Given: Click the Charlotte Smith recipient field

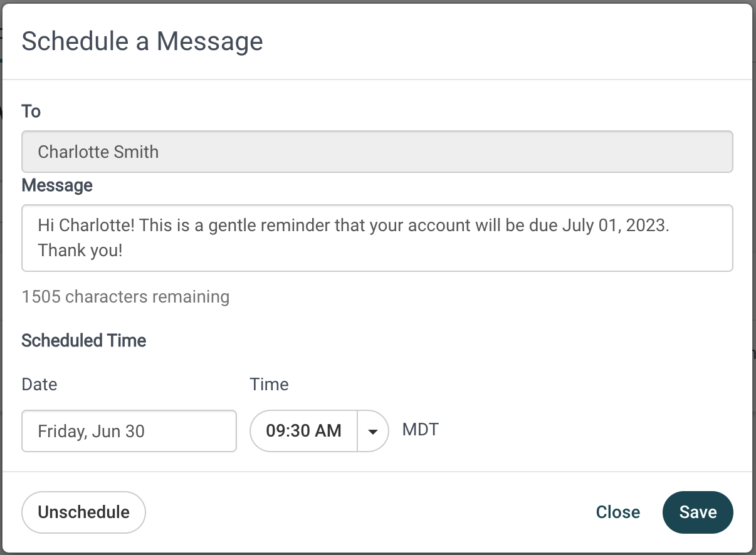Looking at the screenshot, I should [377, 152].
